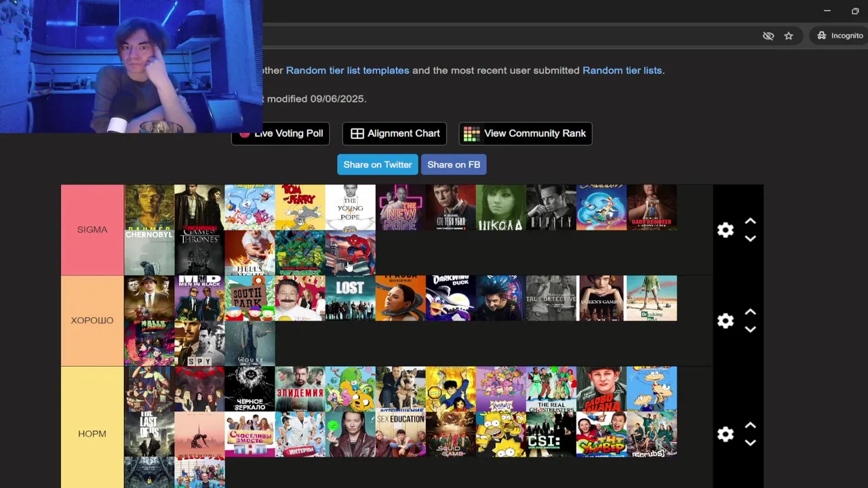Select The Young Pope thumbnail
The width and height of the screenshot is (868, 488).
(351, 207)
